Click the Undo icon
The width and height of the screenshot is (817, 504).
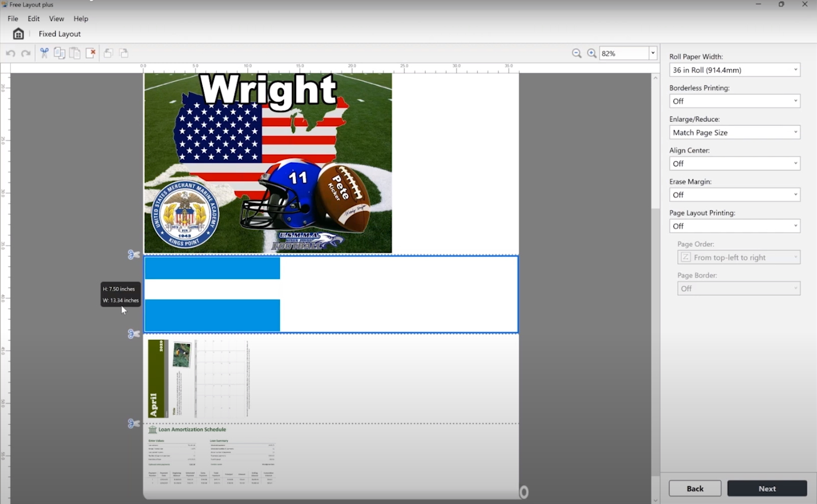(10, 53)
